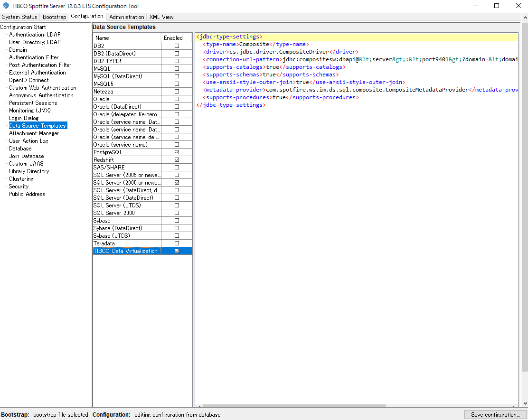Sort templates by Name column header
The height and width of the screenshot is (420, 528).
(127, 37)
